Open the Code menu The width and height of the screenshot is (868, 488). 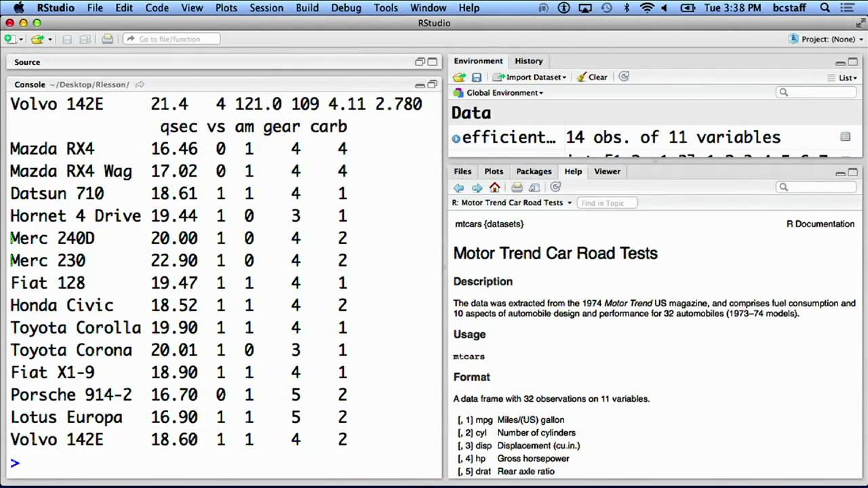point(157,8)
